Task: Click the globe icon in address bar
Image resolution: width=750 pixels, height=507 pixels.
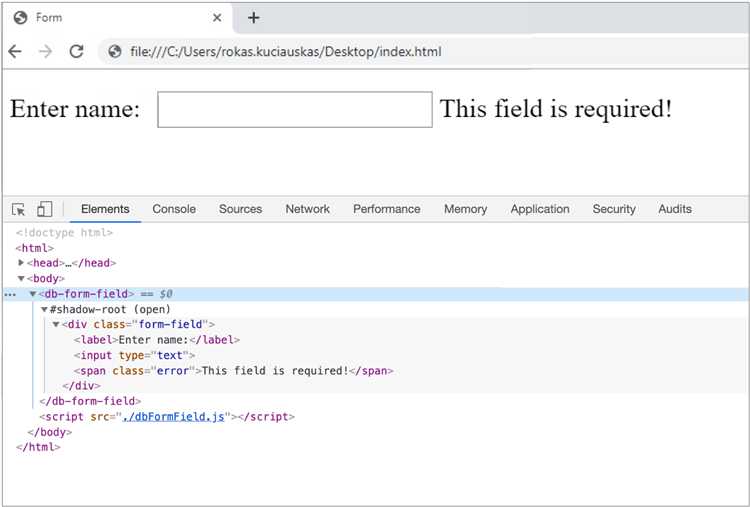Action: click(x=115, y=51)
